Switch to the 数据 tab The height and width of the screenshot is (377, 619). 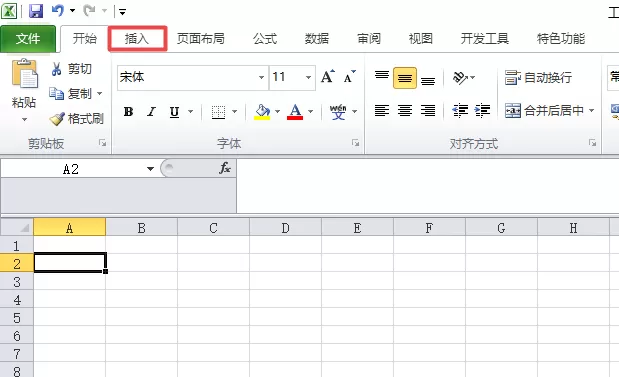point(317,39)
